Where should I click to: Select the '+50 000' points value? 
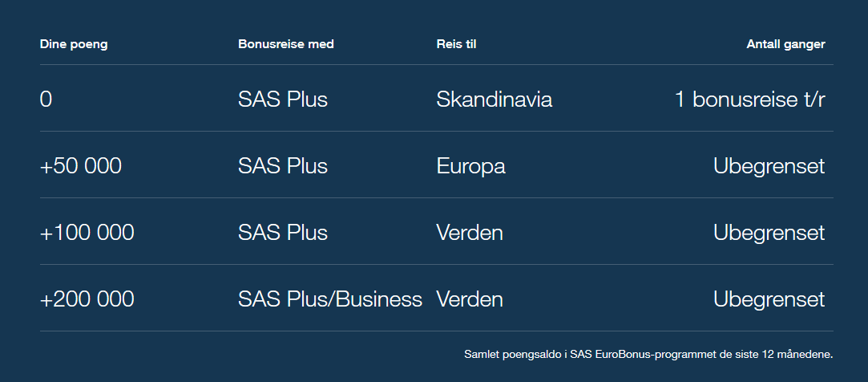(81, 167)
